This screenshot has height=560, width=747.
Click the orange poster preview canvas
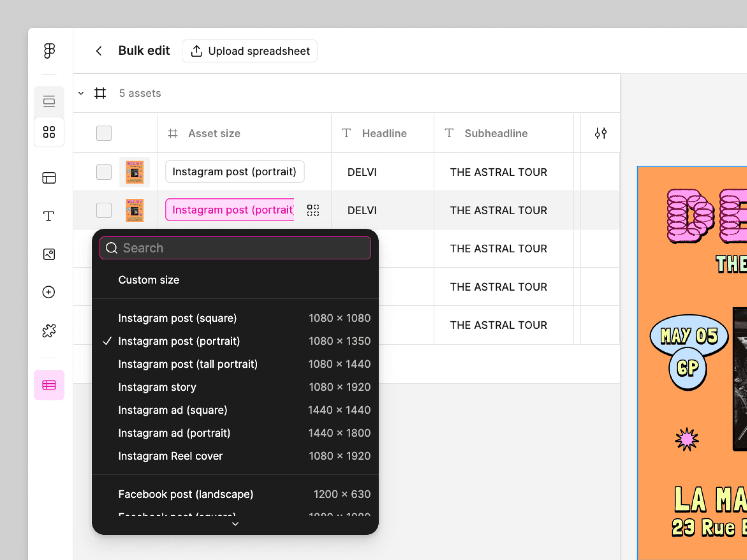[692, 363]
